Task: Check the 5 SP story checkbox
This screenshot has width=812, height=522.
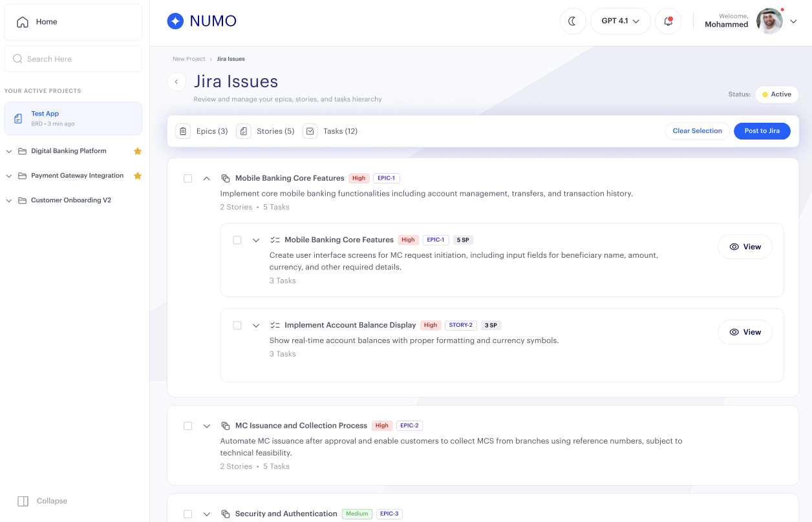Action: [237, 240]
